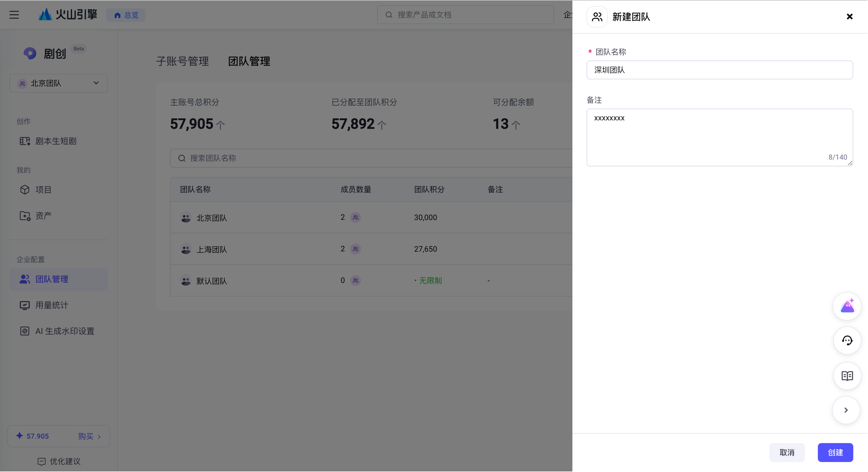Close the 新建团队 panel
The width and height of the screenshot is (868, 472).
849,17
